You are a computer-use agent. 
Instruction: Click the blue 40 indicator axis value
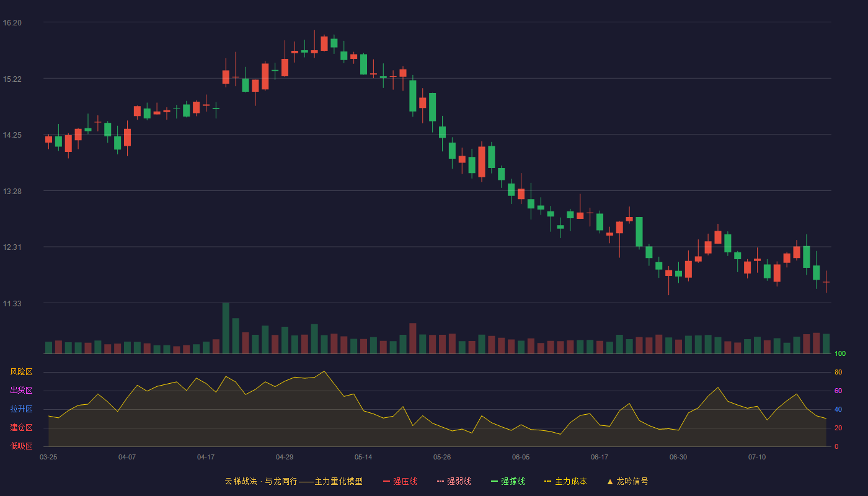838,409
